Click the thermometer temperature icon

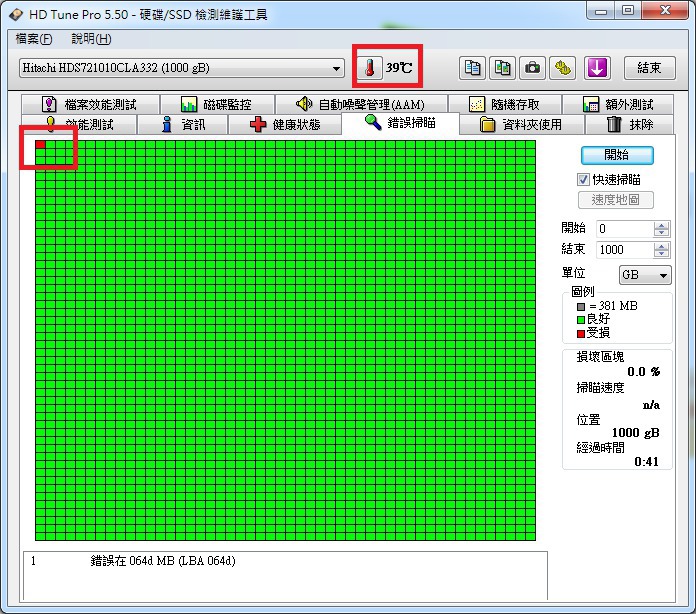coord(370,68)
